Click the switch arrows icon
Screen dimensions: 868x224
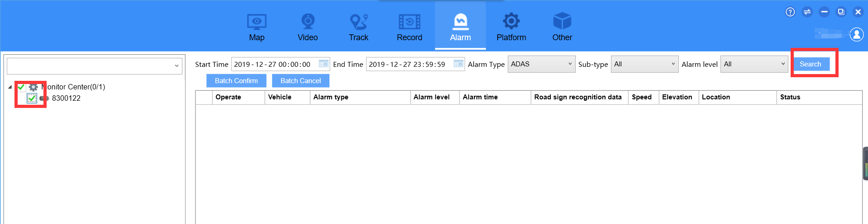pyautogui.click(x=807, y=12)
